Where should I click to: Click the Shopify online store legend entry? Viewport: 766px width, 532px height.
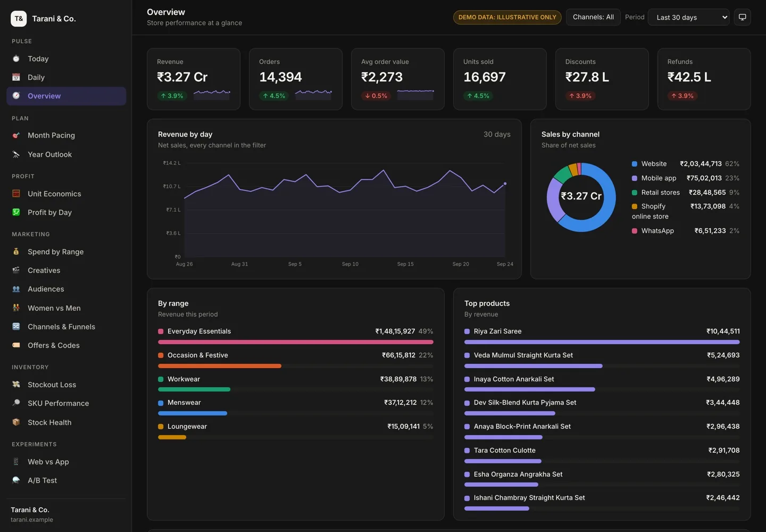(686, 211)
